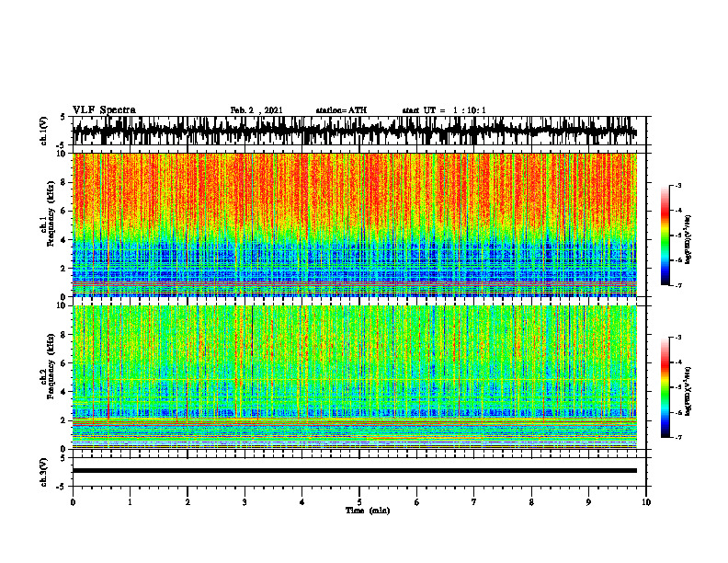Screen dimensions: 728x563
Task: Select the date text "Feb. 2 , 2021"
Action: click(x=256, y=110)
